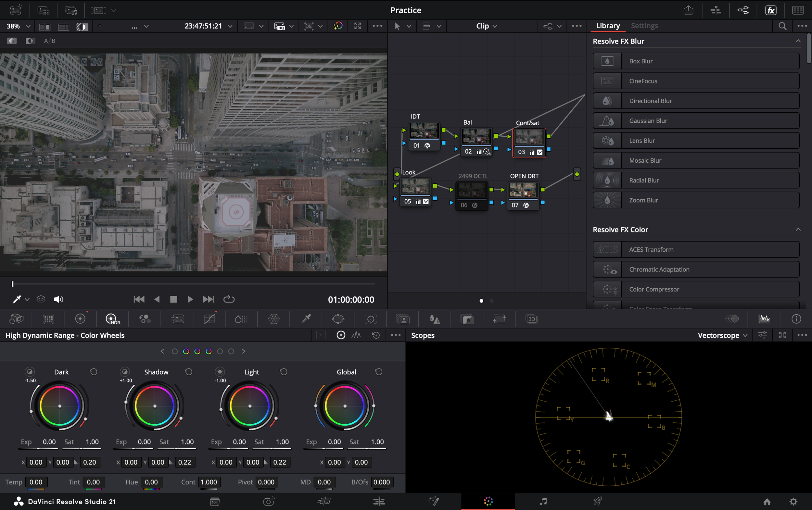Open the Magic Mask palette

[x=403, y=319]
